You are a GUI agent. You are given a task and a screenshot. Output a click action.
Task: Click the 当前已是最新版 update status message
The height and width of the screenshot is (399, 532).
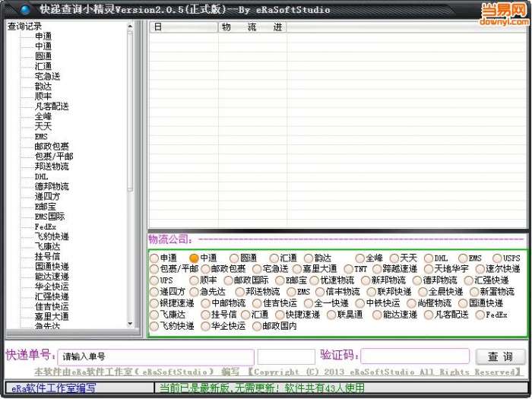click(x=262, y=388)
